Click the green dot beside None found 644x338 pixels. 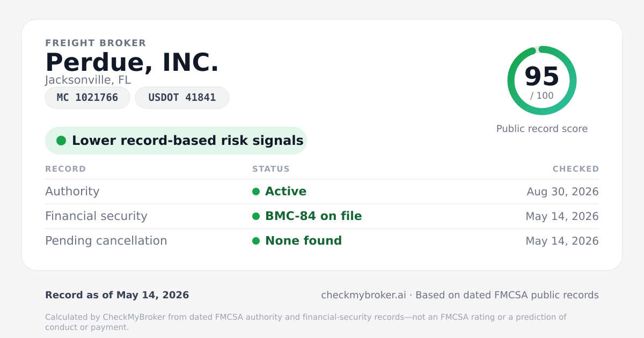tap(256, 241)
